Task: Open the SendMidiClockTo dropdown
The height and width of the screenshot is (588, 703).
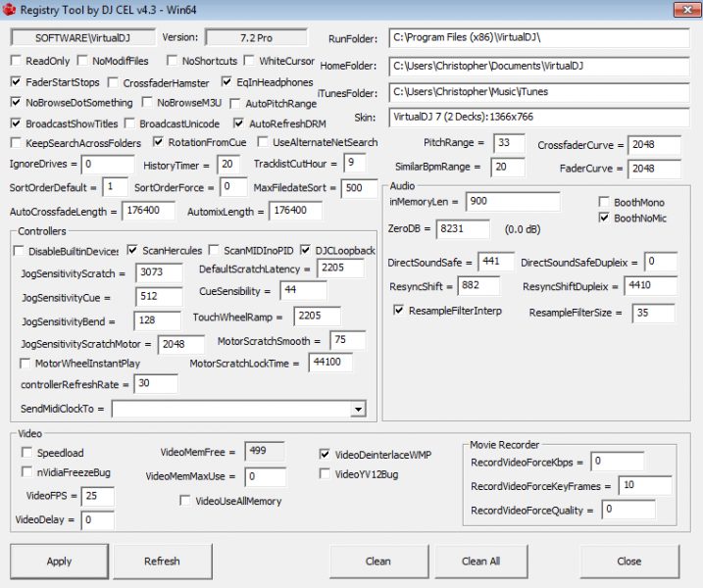Action: pyautogui.click(x=358, y=409)
